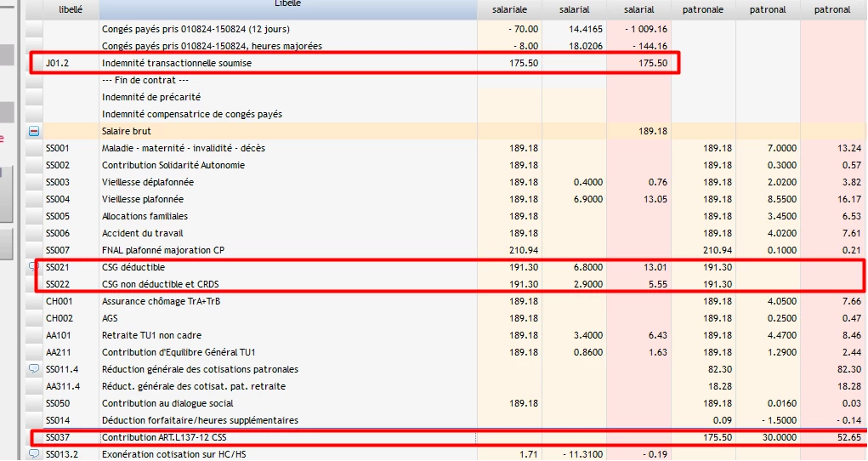This screenshot has height=461, width=868.
Task: Select the salariale base column header
Action: point(509,9)
